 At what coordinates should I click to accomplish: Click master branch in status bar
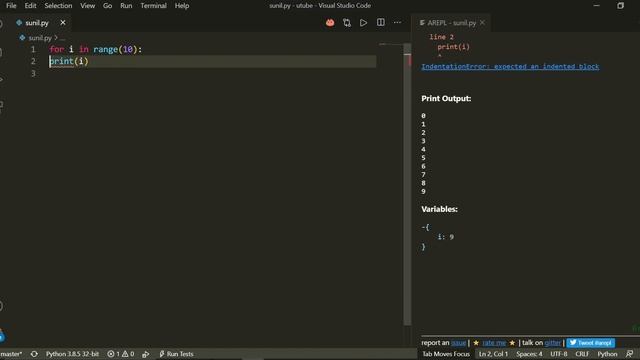pyautogui.click(x=11, y=354)
